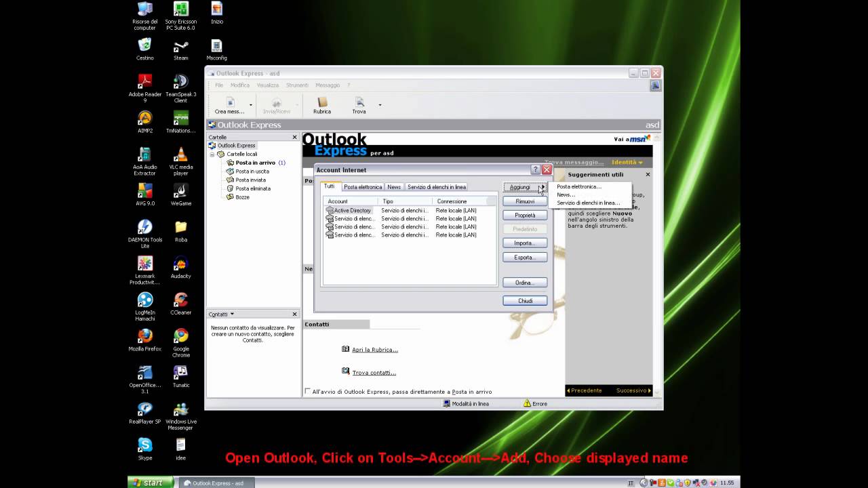The width and height of the screenshot is (868, 488).
Task: Click the Rimuovi button
Action: 525,201
